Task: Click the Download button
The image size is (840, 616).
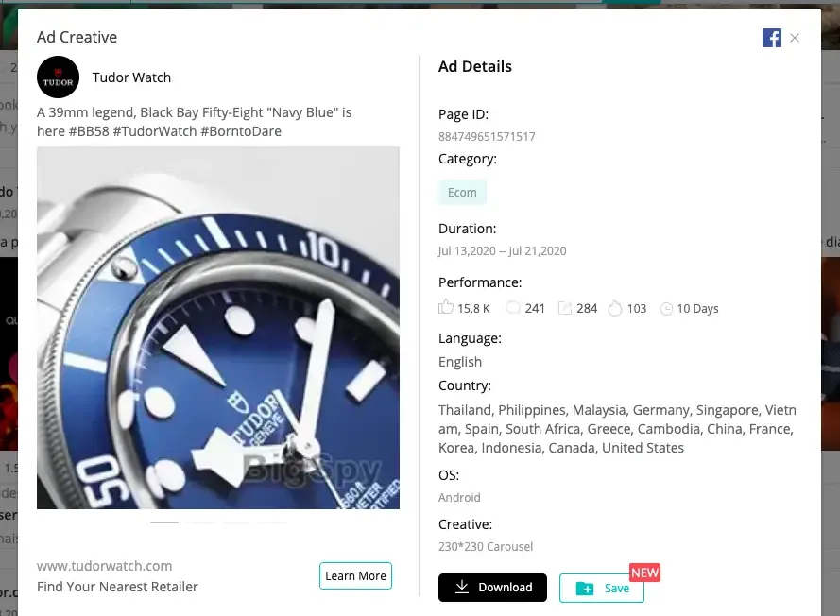Action: tap(492, 588)
